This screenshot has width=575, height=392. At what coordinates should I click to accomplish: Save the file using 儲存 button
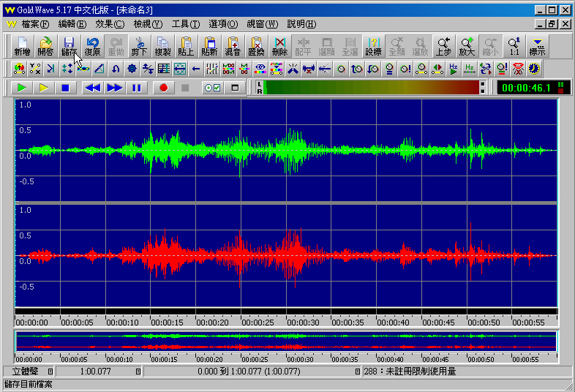69,47
